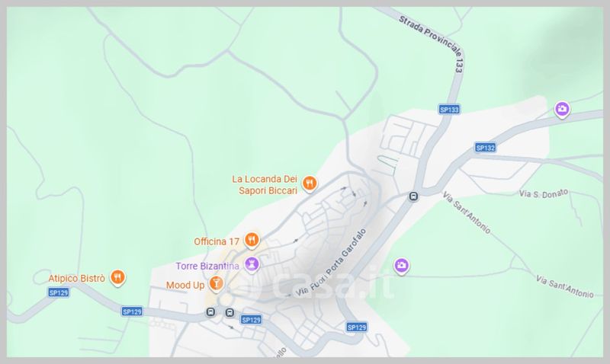Open the Torre Bizantina landmark pin
Viewport: 610px width, 364px height.
[252, 265]
